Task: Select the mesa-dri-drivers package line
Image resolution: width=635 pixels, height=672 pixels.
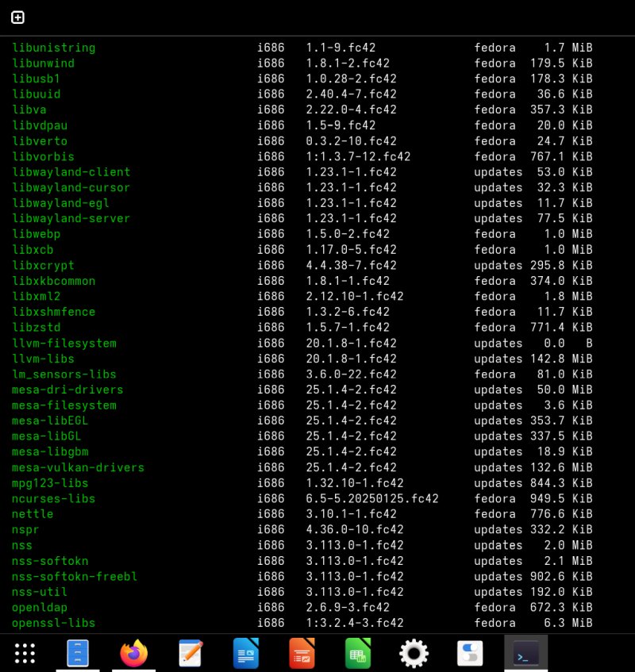Action: pos(66,390)
